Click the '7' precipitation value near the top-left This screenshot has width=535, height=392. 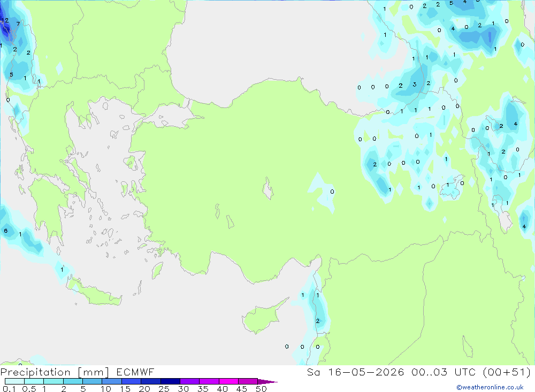(18, 24)
